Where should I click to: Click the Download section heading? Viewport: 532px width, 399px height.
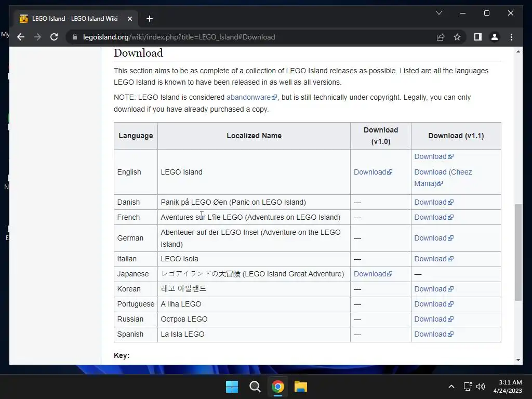(138, 53)
